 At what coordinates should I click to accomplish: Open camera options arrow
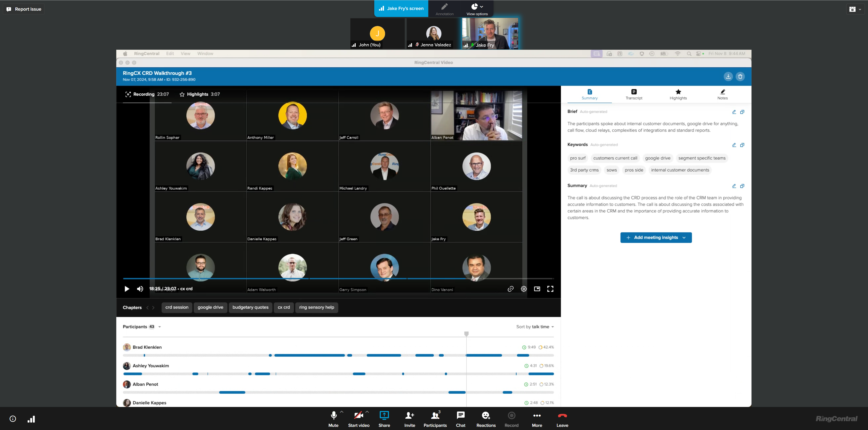[x=367, y=412]
